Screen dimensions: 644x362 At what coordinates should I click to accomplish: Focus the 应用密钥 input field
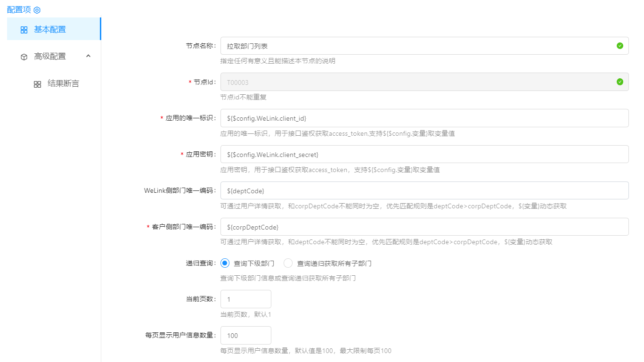[x=424, y=155]
